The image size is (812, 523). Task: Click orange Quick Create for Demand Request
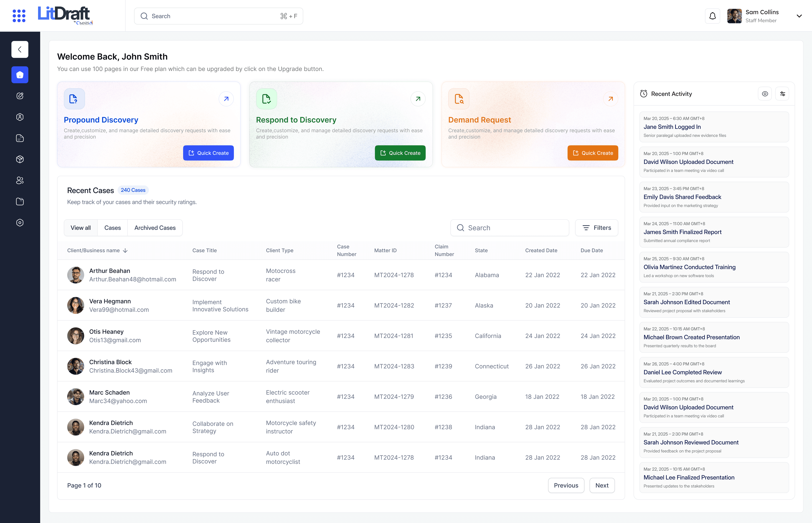(593, 153)
